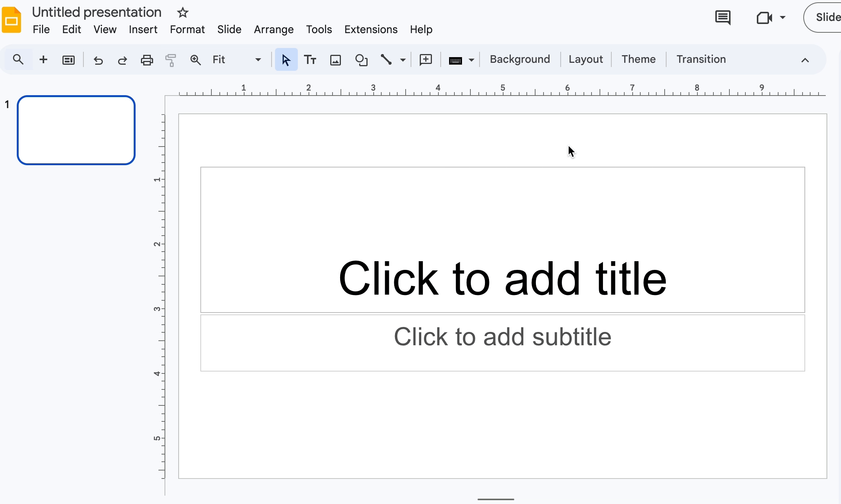Select the line tool icon

pos(386,60)
